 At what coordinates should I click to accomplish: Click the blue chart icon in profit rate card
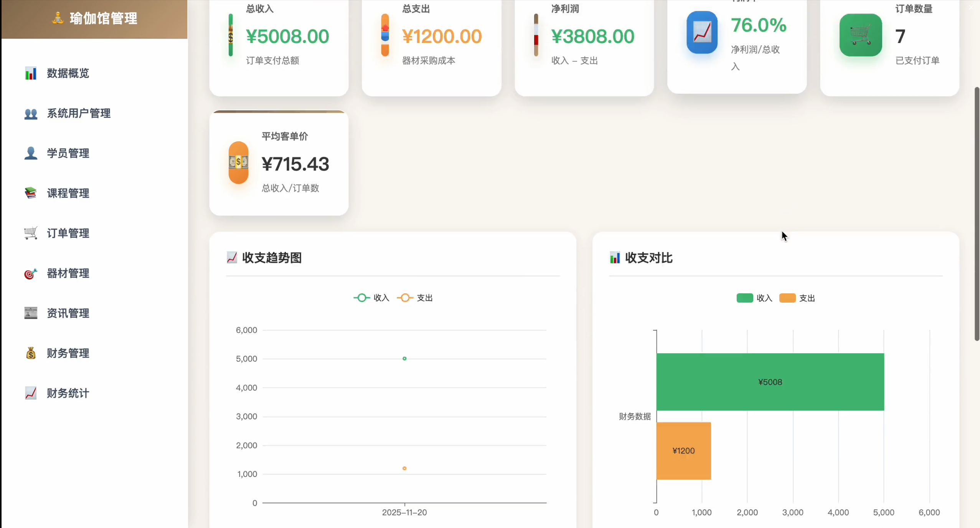[702, 33]
